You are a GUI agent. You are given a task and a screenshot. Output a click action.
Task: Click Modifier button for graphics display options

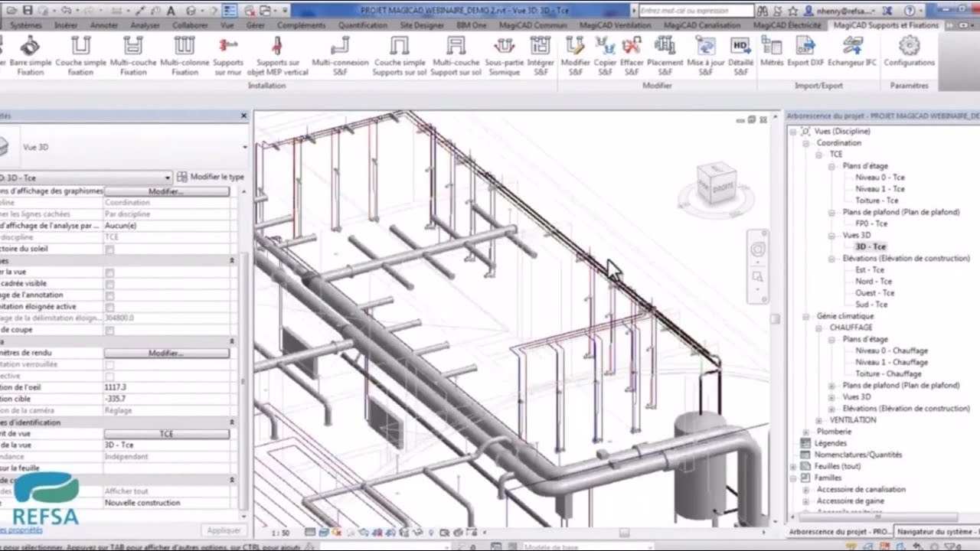166,191
